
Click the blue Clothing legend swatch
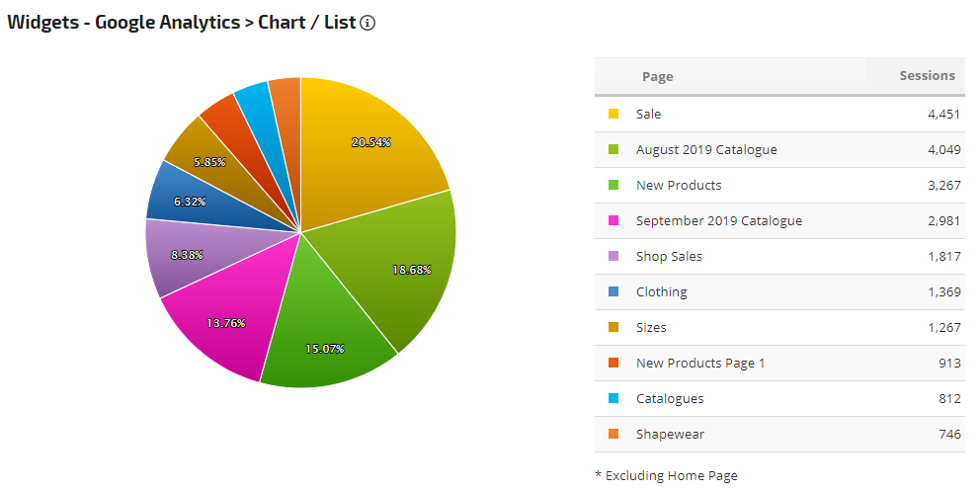point(613,292)
